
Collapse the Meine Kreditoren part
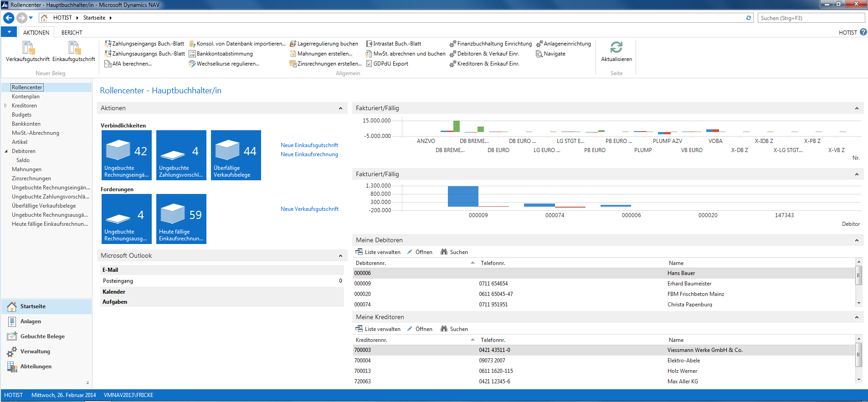[x=857, y=317]
